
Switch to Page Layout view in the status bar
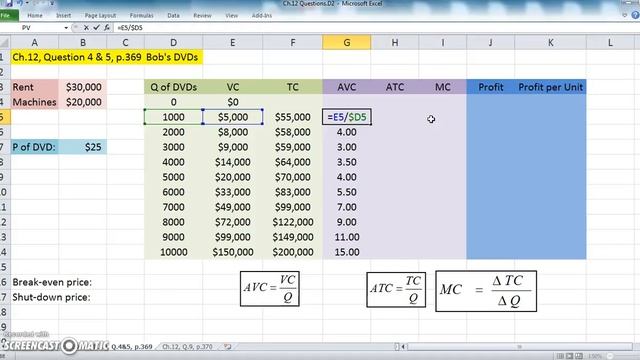(570, 356)
